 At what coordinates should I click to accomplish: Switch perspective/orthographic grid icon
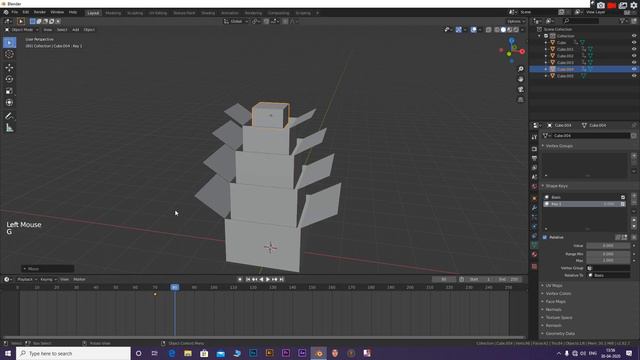pos(521,100)
